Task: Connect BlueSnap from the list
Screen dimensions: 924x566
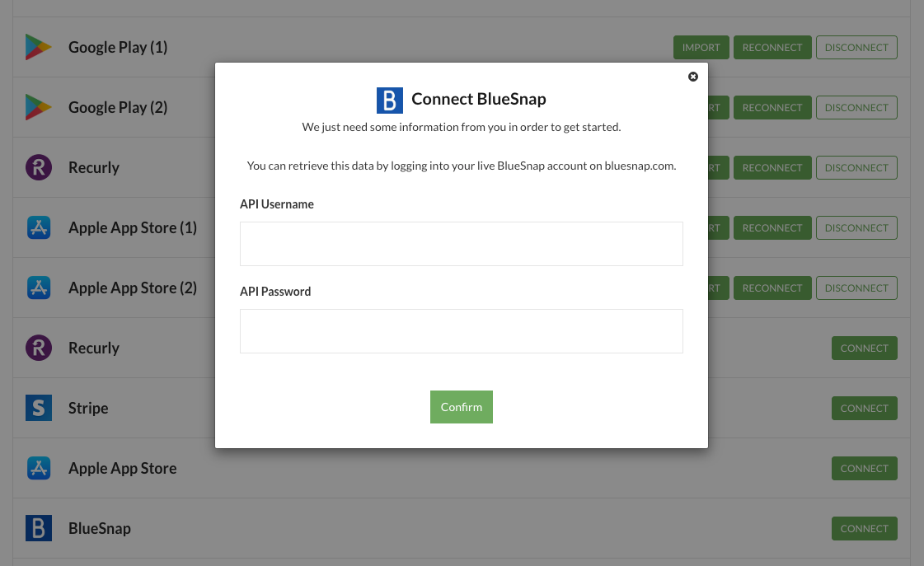Action: pyautogui.click(x=865, y=528)
